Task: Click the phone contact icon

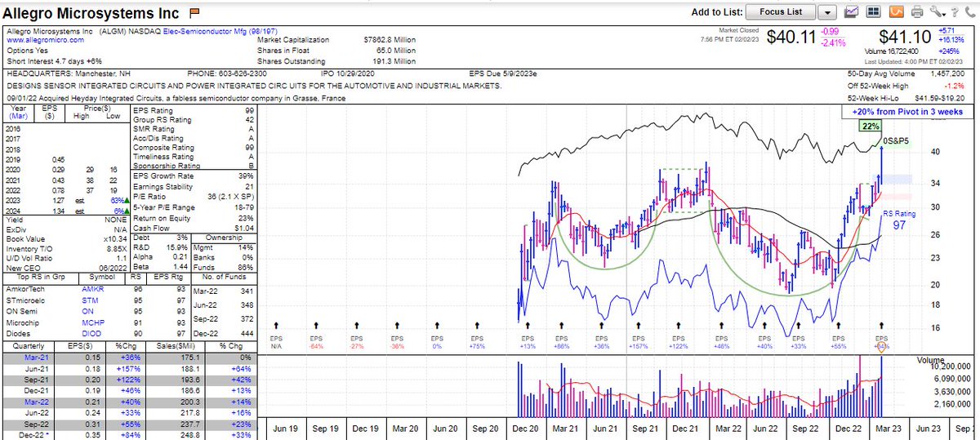Action: tap(969, 12)
